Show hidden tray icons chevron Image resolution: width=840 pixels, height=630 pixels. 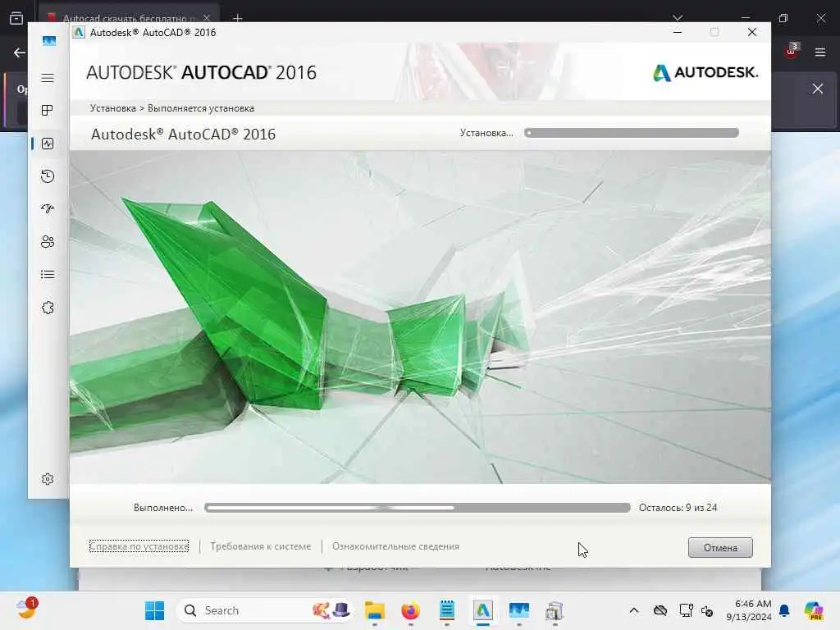click(634, 610)
